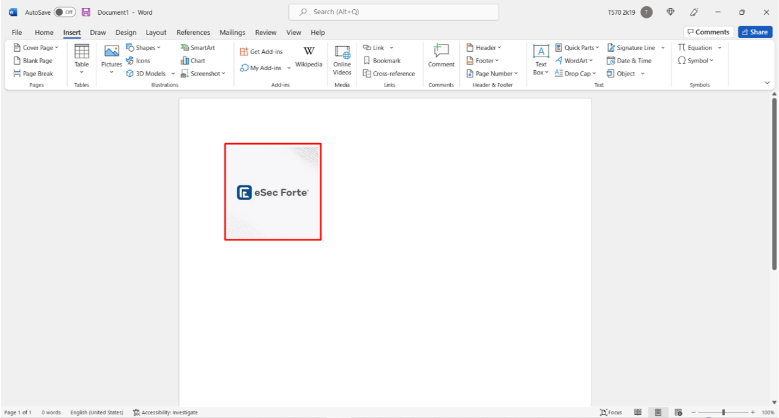Click the Share button
Screen dimensions: 779x418
(x=755, y=32)
